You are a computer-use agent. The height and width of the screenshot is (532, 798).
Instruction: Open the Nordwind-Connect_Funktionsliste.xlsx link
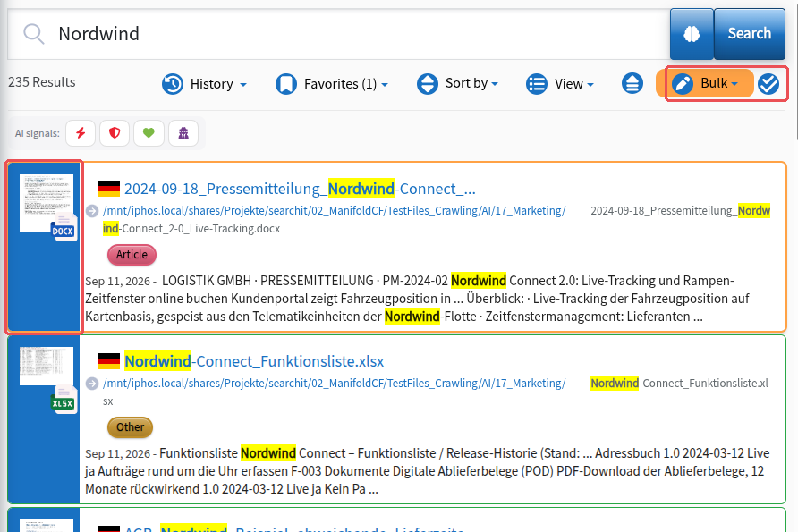coord(254,361)
